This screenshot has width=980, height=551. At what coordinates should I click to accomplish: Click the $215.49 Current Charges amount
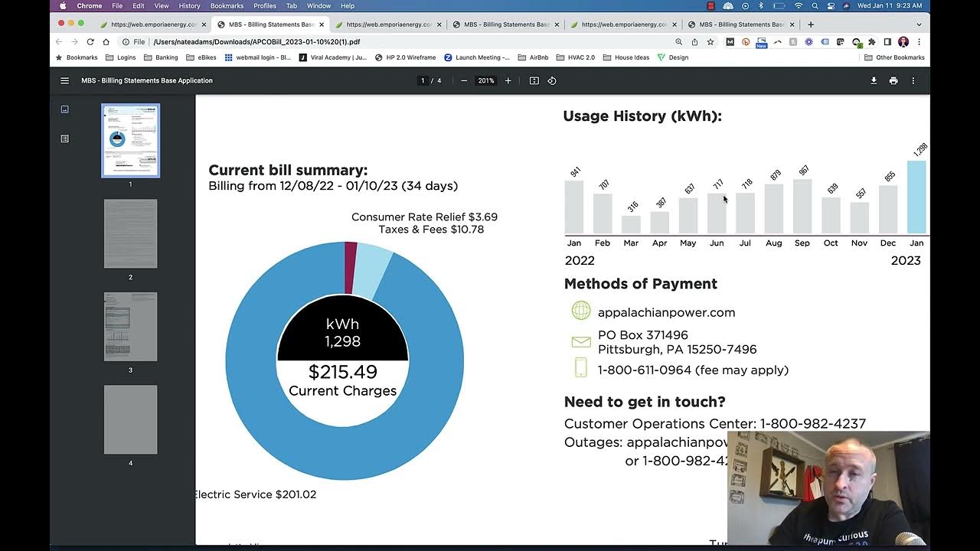pos(343,372)
